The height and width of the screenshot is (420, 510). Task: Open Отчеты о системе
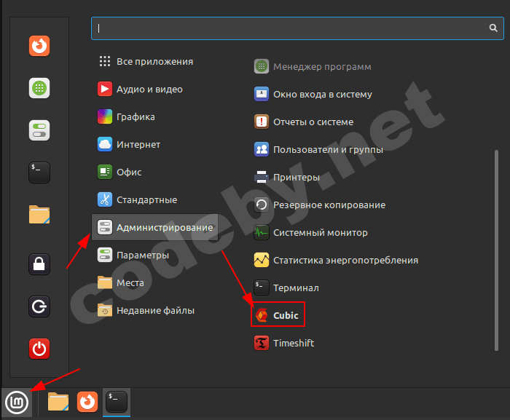304,122
